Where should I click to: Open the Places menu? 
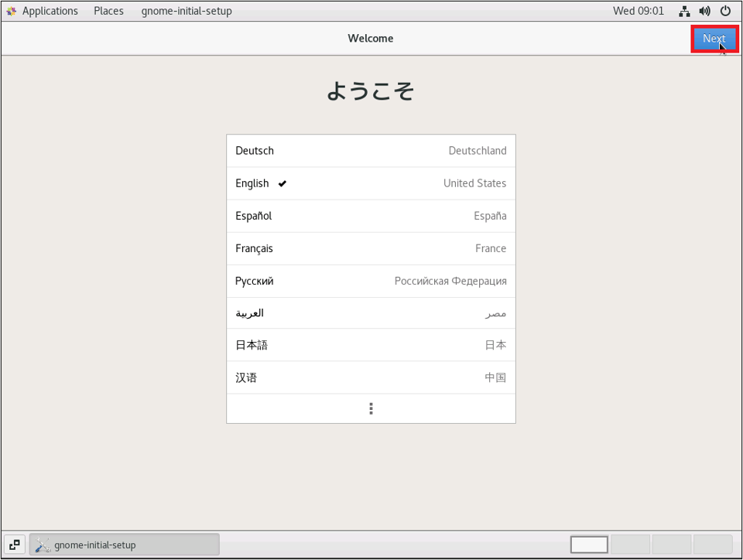pyautogui.click(x=108, y=11)
